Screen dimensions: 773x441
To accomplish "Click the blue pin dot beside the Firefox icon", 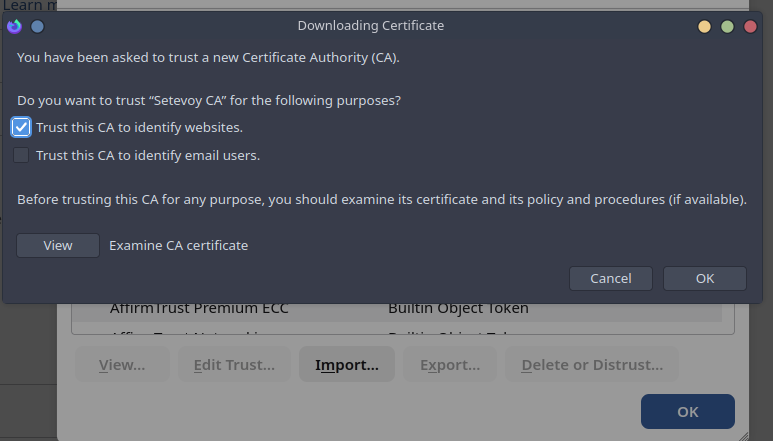I will tap(38, 26).
